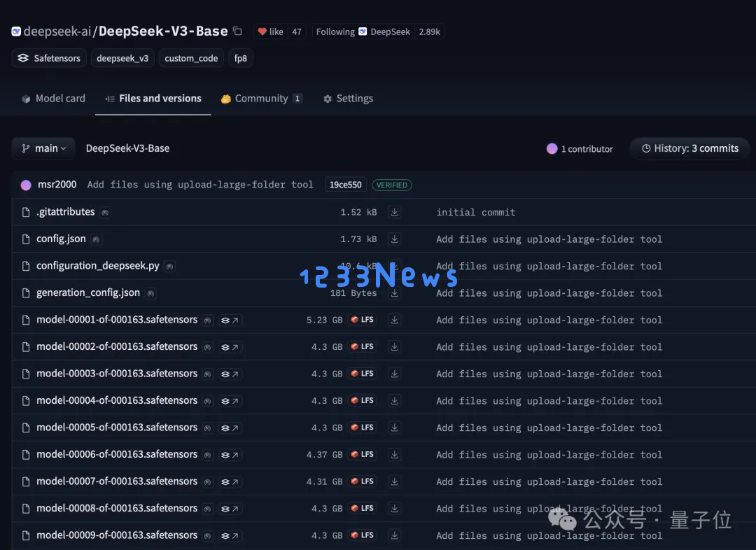Open model-00001-of-000163.safetensors
756x550 pixels.
pos(117,320)
